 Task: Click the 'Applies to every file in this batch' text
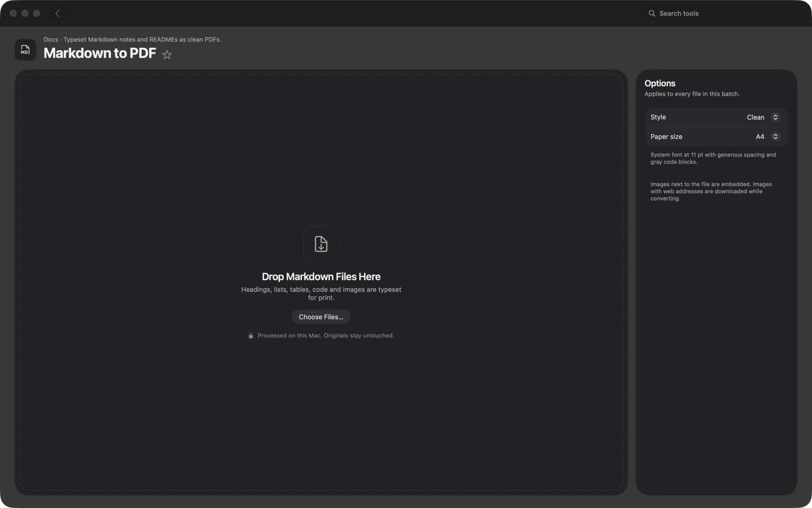click(692, 94)
